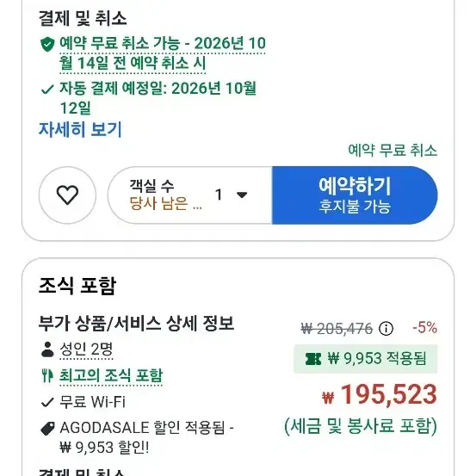Viewport: 476px width, 476px height.
Task: Click the price tag icon by AGODASALE
Action: 47,429
